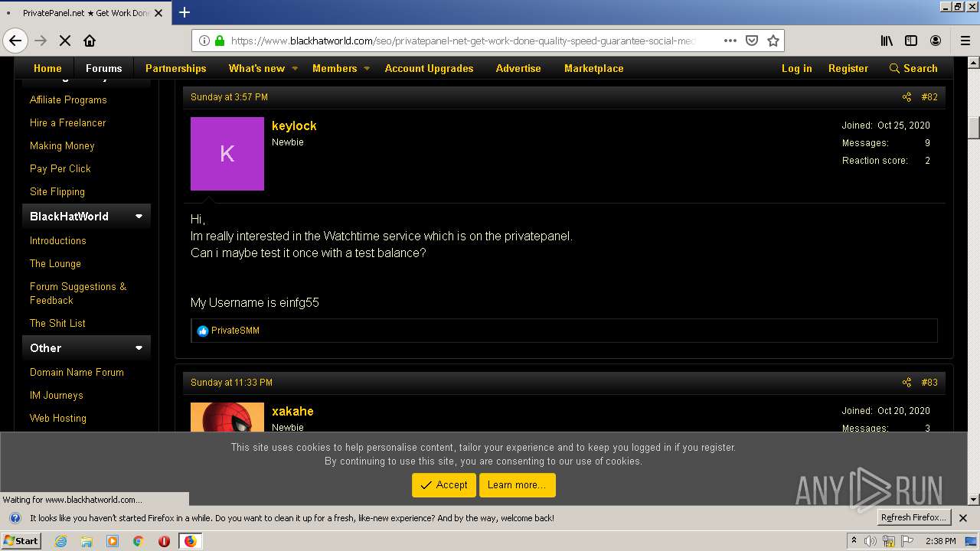Dismiss the Firefox refresh notification bar

[963, 518]
